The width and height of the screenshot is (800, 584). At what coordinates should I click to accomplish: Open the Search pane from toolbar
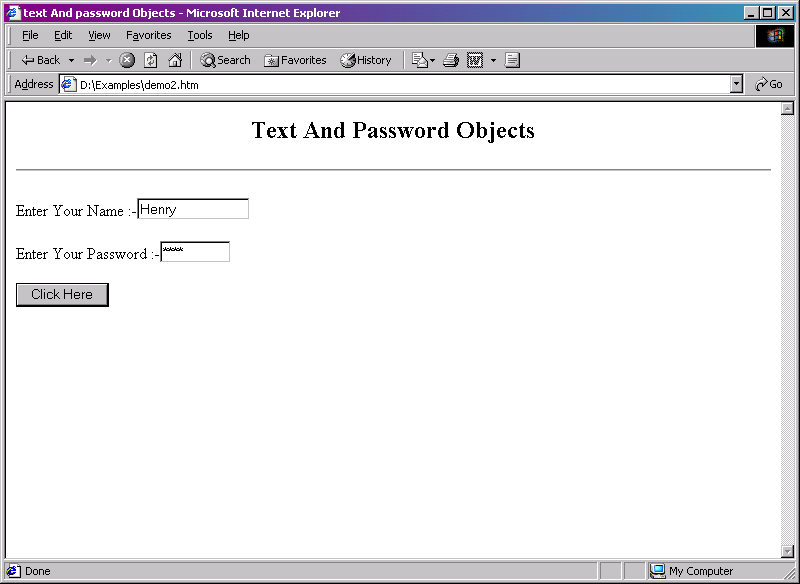click(x=225, y=60)
